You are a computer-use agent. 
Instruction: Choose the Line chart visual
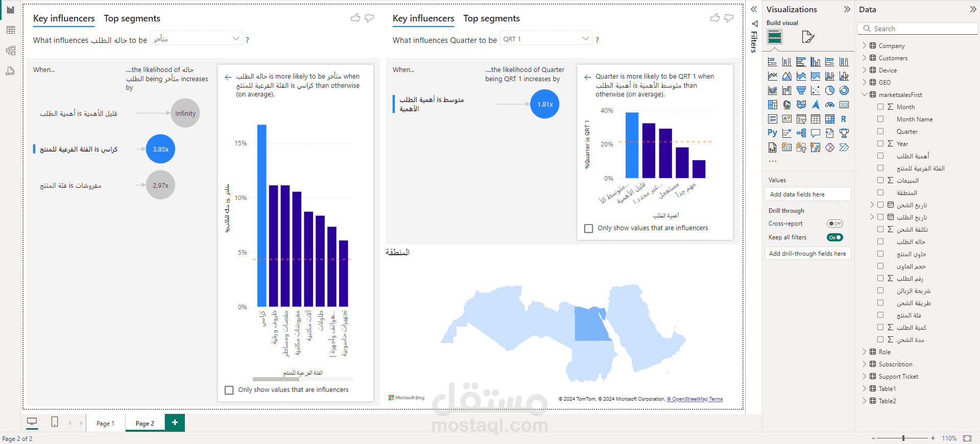coord(773,76)
